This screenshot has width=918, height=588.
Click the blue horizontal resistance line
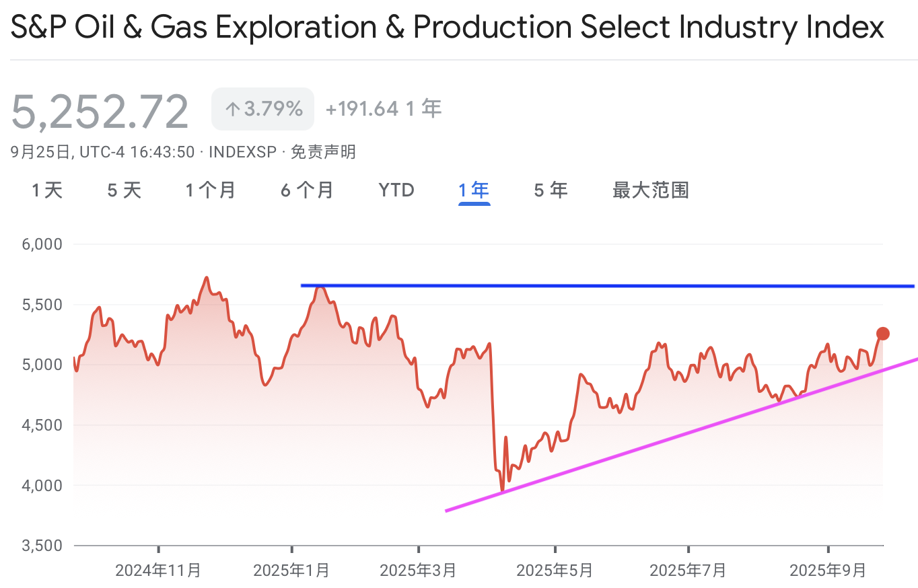coord(607,286)
